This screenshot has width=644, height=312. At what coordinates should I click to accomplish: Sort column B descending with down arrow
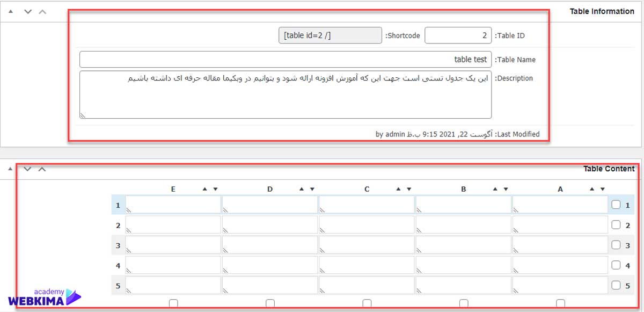[506, 189]
